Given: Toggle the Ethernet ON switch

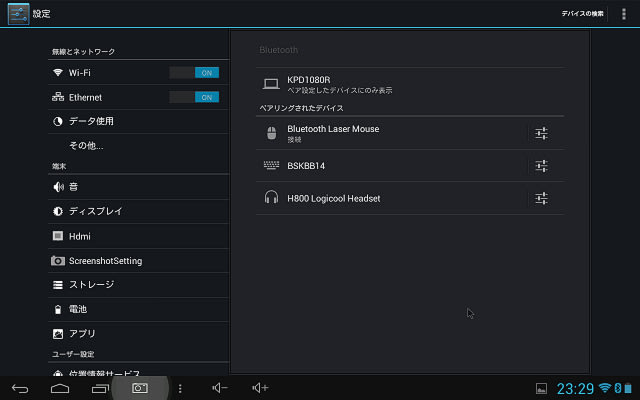Looking at the screenshot, I should 194,97.
